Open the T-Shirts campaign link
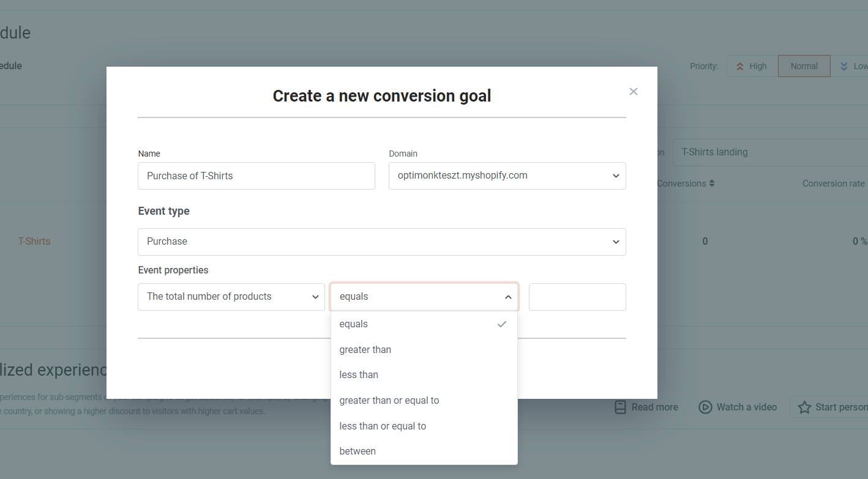Viewport: 868px width, 479px height. [x=34, y=241]
